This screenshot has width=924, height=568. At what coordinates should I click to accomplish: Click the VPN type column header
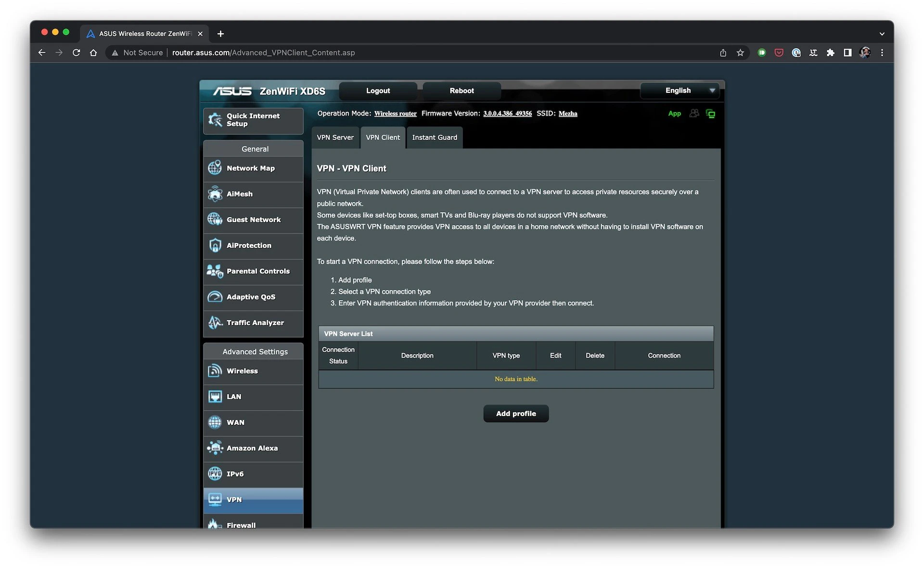[506, 355]
